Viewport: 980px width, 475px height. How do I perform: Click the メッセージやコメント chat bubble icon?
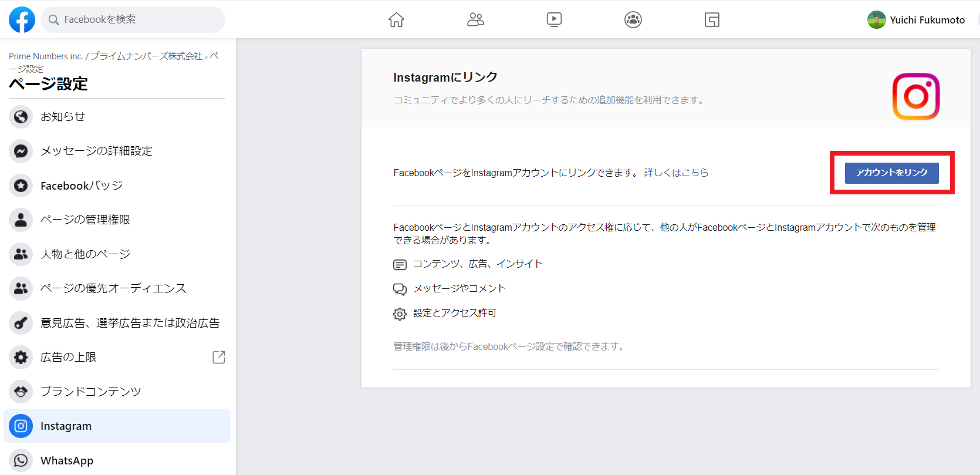click(400, 289)
